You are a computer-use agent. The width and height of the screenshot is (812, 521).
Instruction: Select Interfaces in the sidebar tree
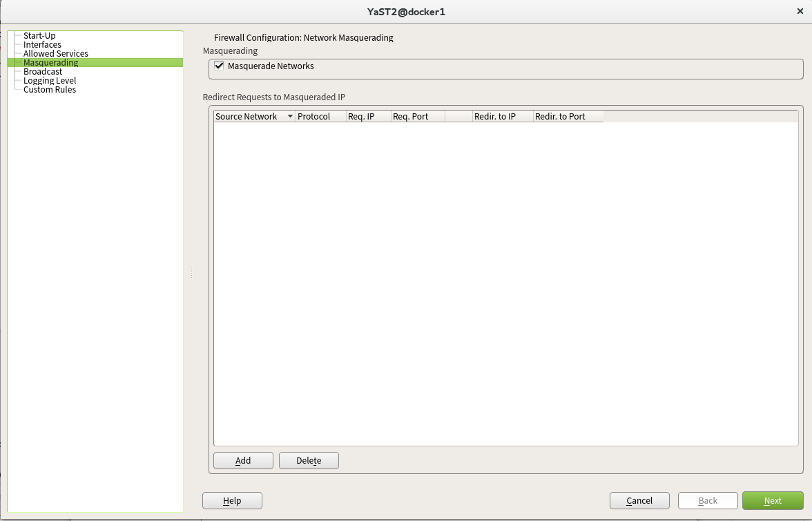[42, 45]
